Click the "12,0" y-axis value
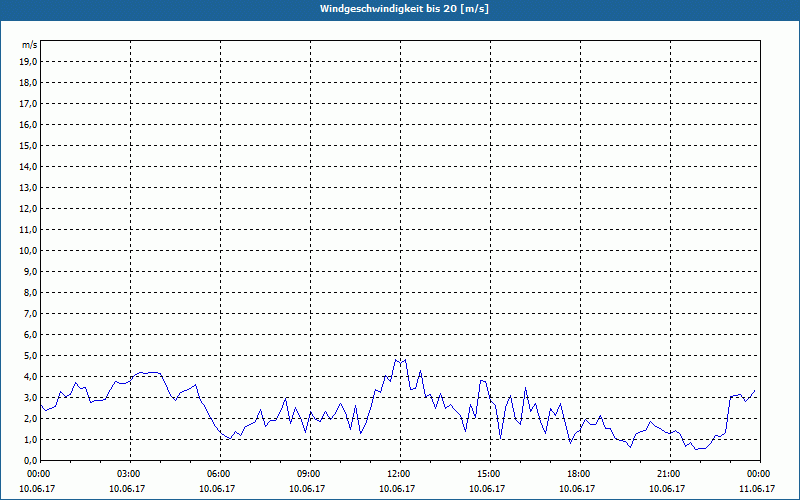Image resolution: width=800 pixels, height=500 pixels. [28, 209]
